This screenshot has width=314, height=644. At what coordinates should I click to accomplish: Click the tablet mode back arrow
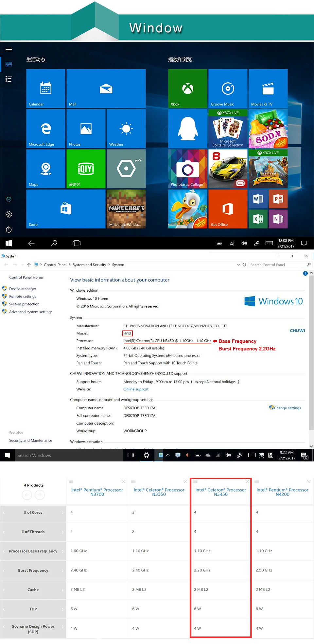click(31, 243)
